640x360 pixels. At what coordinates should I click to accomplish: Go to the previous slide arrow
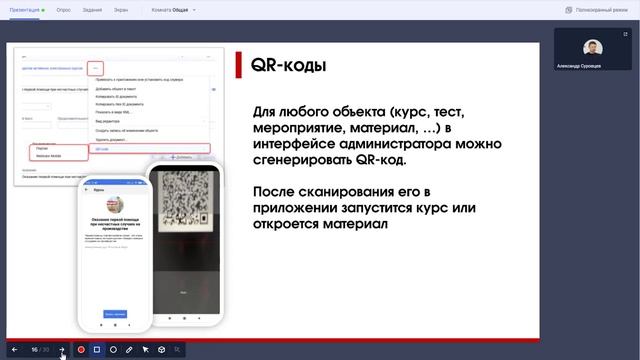(x=15, y=349)
